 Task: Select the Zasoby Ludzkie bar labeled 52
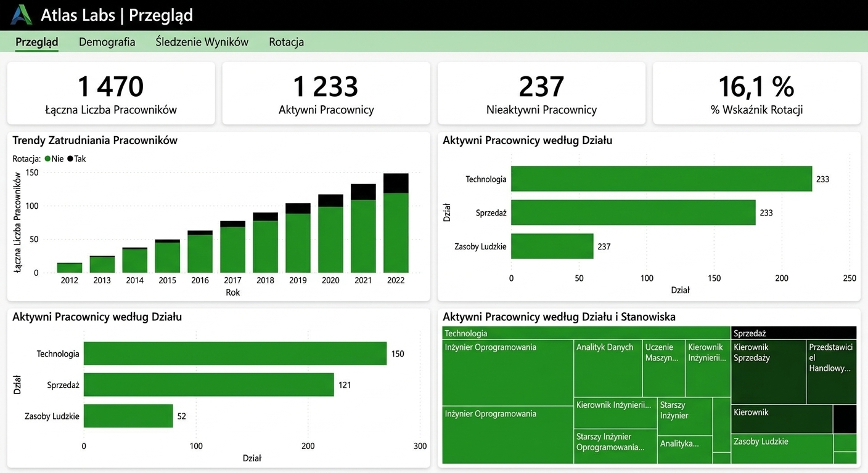click(128, 416)
